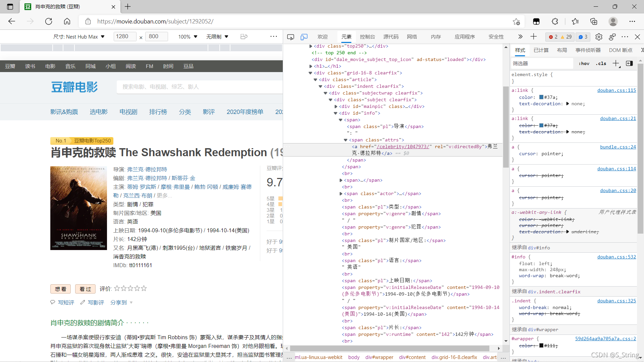Open DevTools settings gear

coord(599,37)
